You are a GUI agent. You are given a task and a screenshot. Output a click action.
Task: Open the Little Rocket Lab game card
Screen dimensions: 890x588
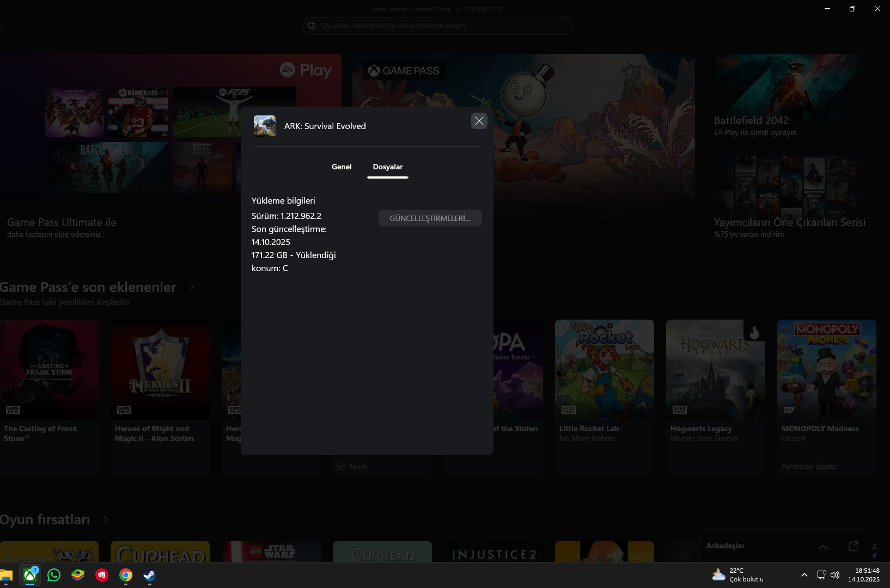click(605, 397)
